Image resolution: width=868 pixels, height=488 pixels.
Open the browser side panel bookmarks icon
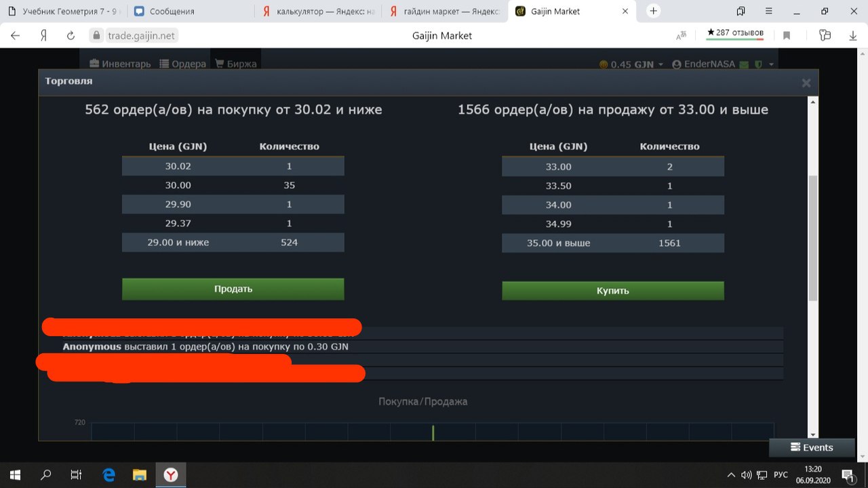click(x=741, y=11)
